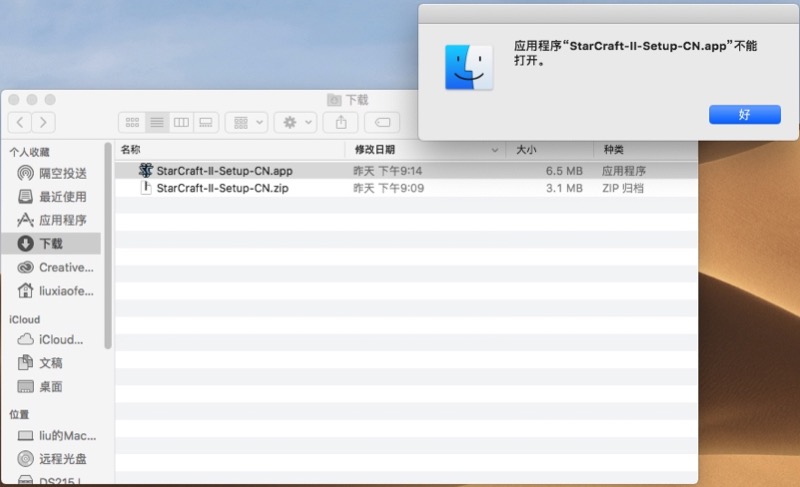Go back with the Finder back arrow

click(20, 122)
